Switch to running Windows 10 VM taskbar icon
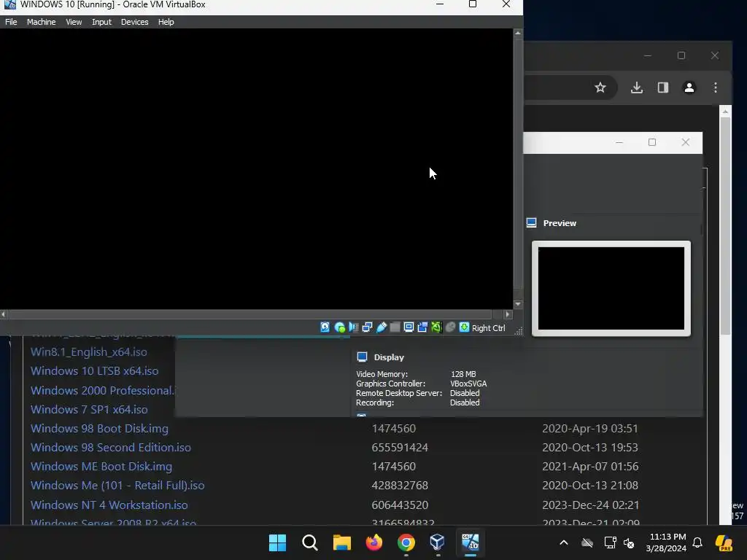Image resolution: width=747 pixels, height=560 pixels. tap(471, 542)
